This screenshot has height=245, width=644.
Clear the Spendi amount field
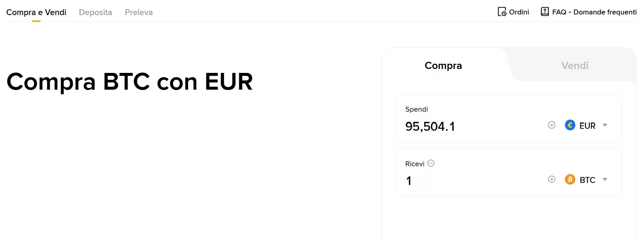pos(551,125)
